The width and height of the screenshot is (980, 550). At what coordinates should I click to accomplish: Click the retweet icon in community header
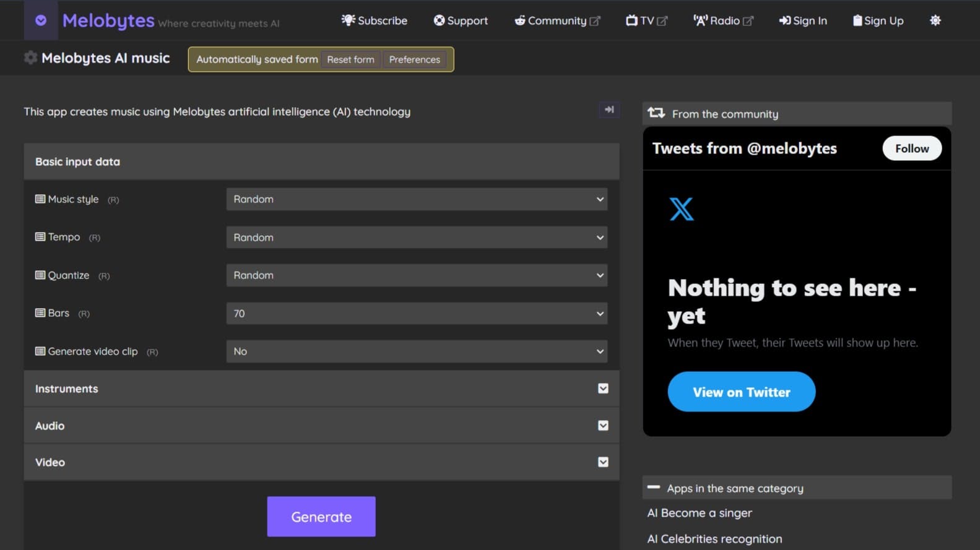656,113
